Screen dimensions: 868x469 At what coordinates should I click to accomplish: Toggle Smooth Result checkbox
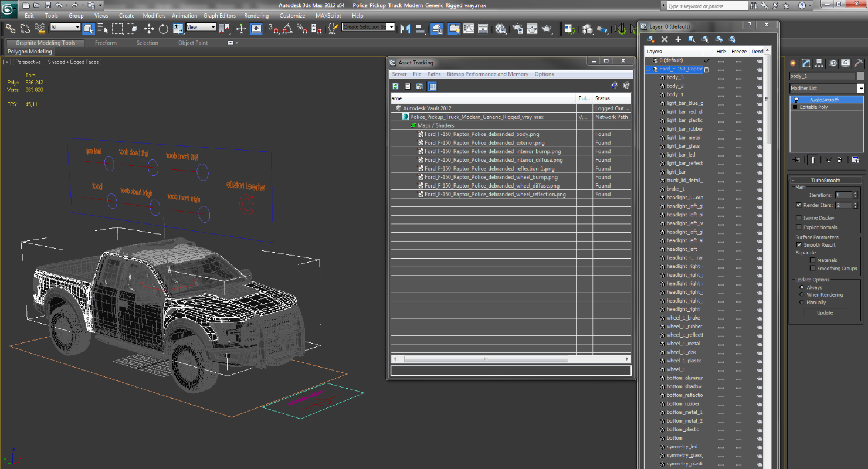click(798, 245)
